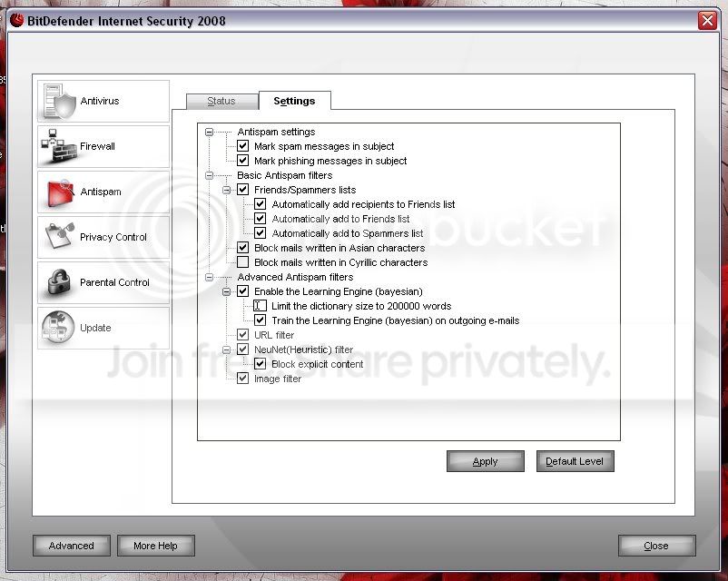This screenshot has width=728, height=581.
Task: Select the Antispam settings heading text
Action: point(276,132)
